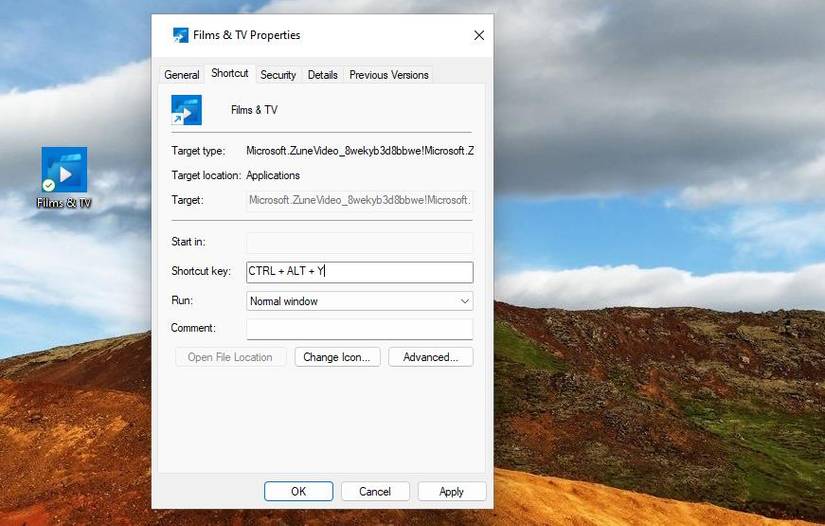Click the Shortcut key: label
This screenshot has width=825, height=526.
click(x=201, y=271)
